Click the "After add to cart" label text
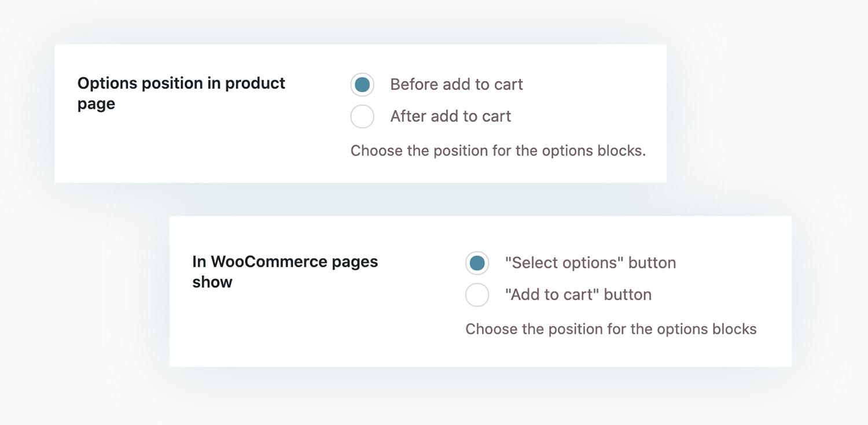This screenshot has width=868, height=425. pyautogui.click(x=450, y=116)
